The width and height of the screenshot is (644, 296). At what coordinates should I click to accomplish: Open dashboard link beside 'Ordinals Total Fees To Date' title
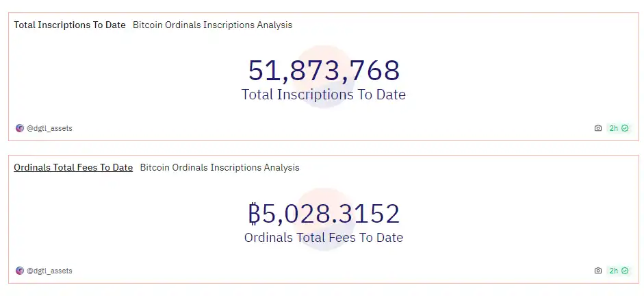point(220,167)
